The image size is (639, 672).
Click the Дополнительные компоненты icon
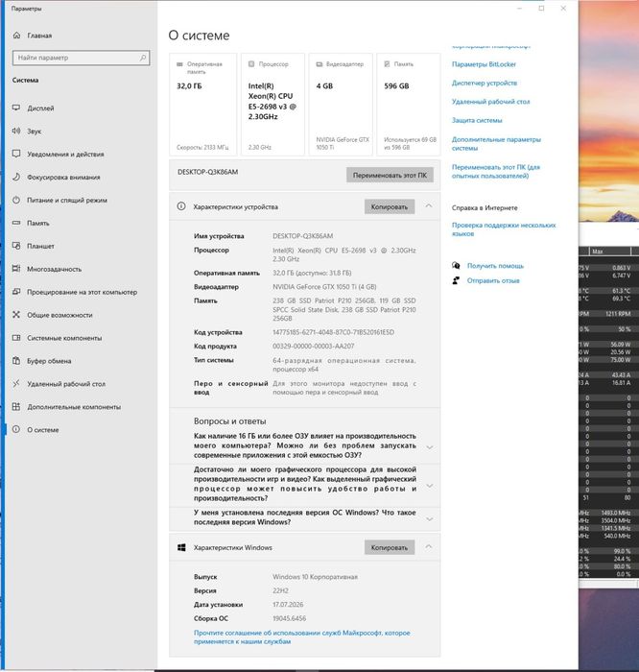tap(16, 407)
